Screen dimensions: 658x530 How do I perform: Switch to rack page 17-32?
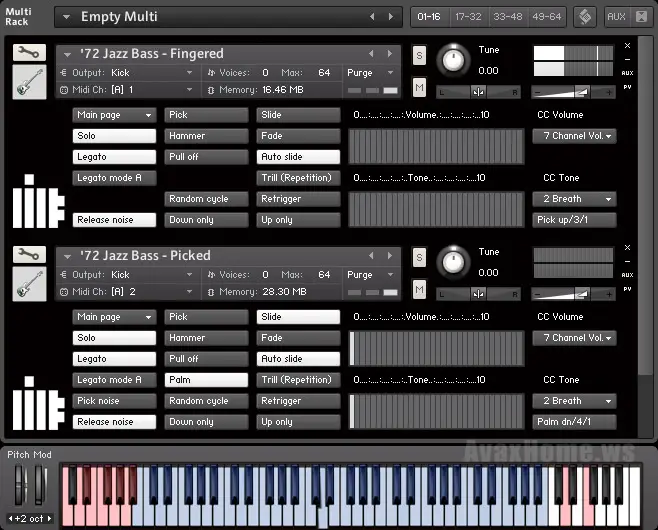(468, 17)
